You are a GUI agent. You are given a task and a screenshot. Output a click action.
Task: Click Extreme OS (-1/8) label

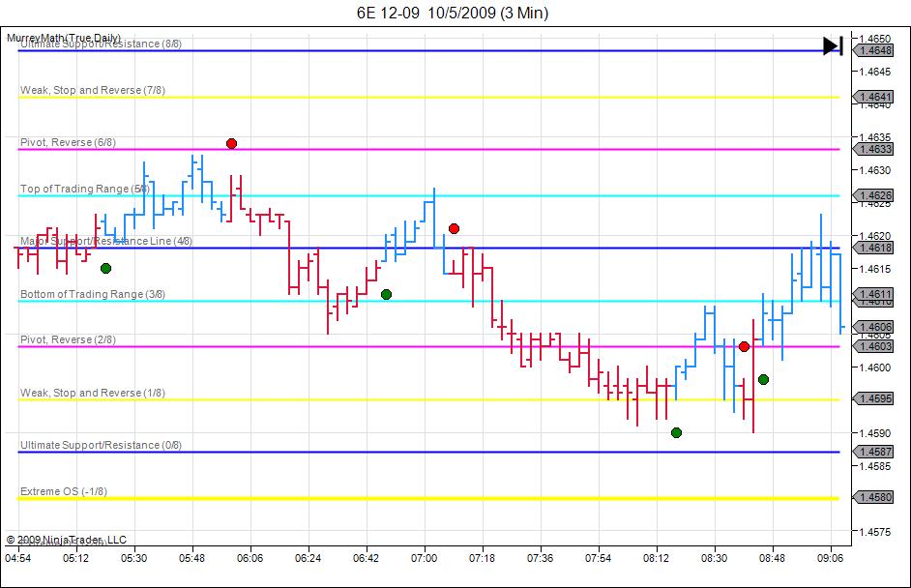click(x=64, y=491)
